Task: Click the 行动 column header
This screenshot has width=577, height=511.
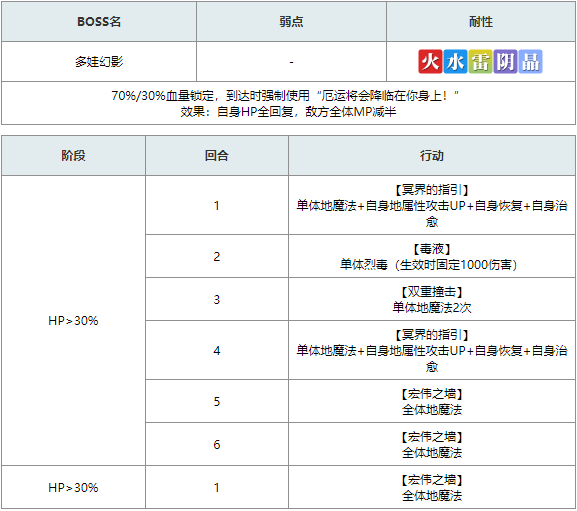Action: pos(432,155)
